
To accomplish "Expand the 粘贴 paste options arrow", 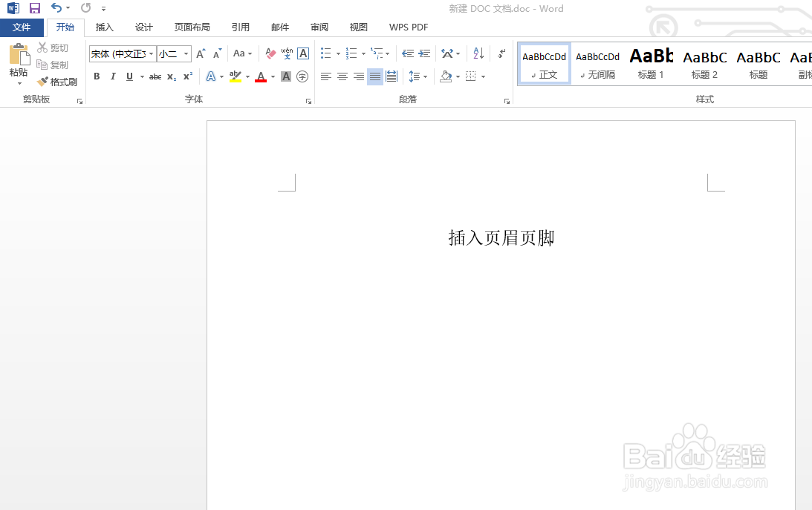I will coord(19,83).
